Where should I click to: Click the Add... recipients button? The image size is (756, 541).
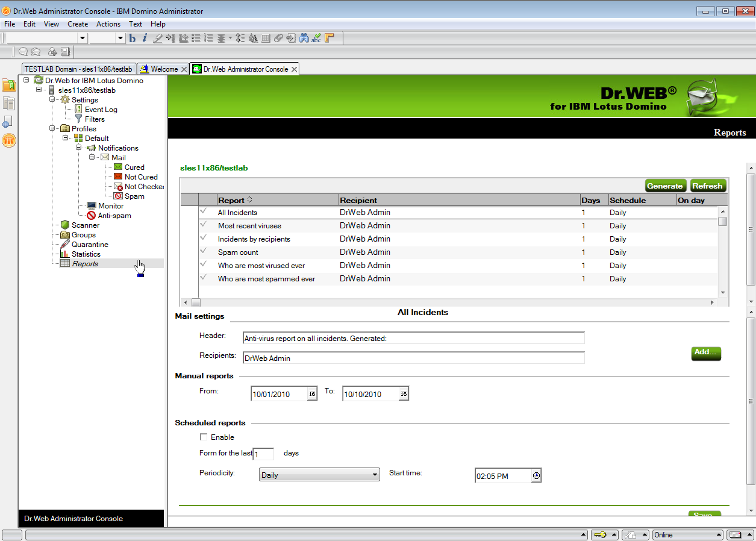coord(706,353)
